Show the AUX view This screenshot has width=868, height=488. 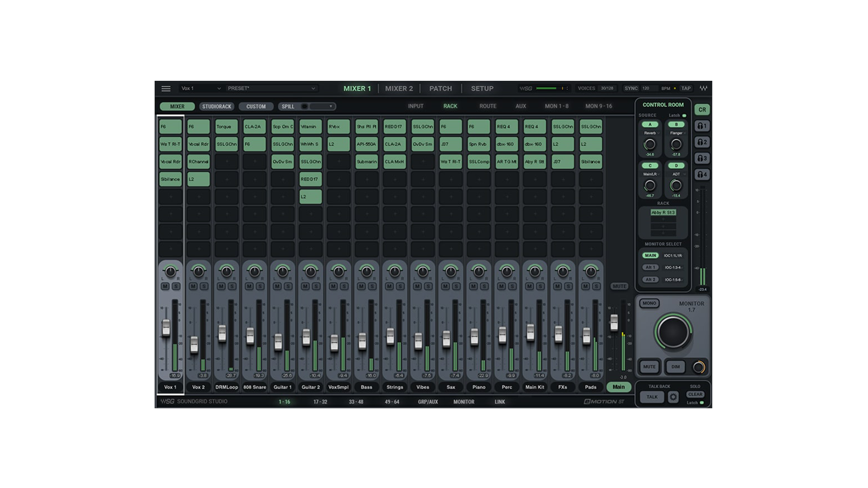pyautogui.click(x=521, y=106)
